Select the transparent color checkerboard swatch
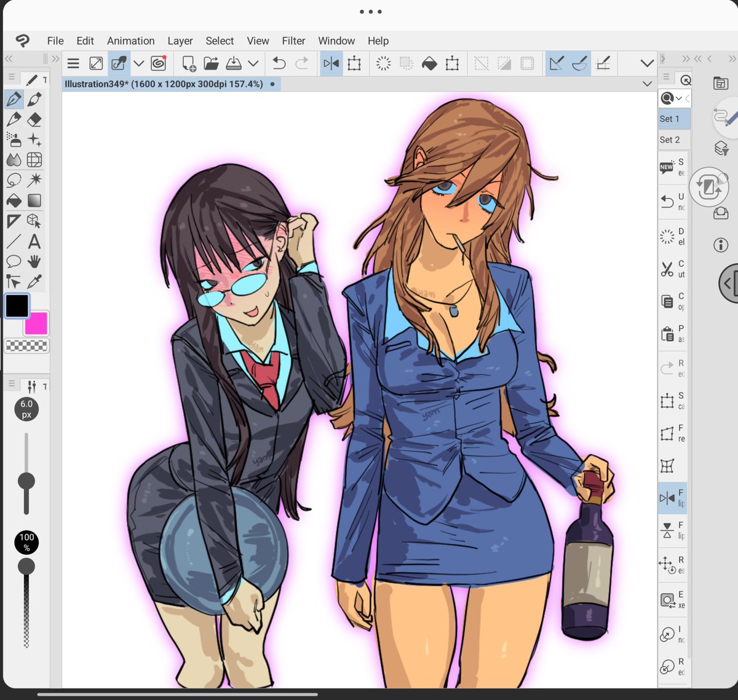738x700 pixels. tap(26, 346)
